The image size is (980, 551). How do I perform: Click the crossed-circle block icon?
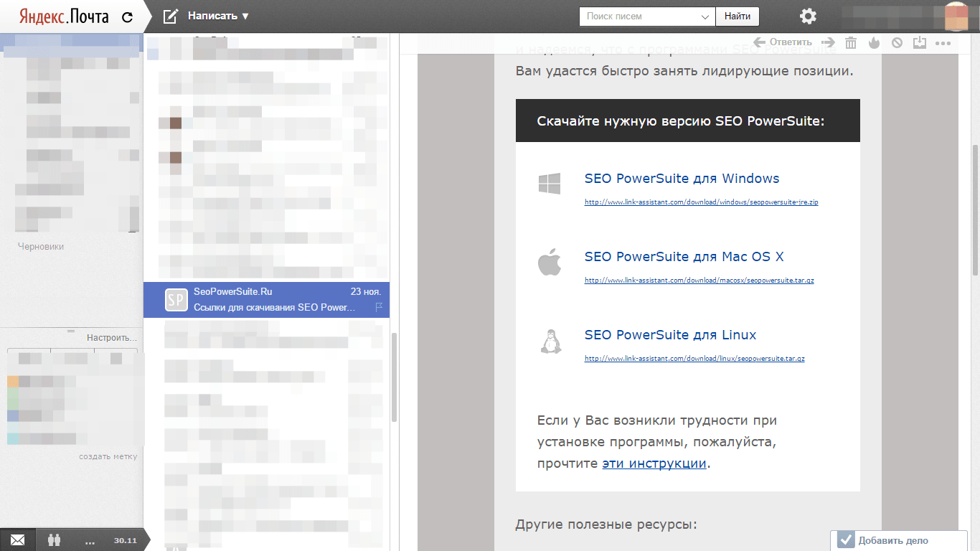click(897, 42)
